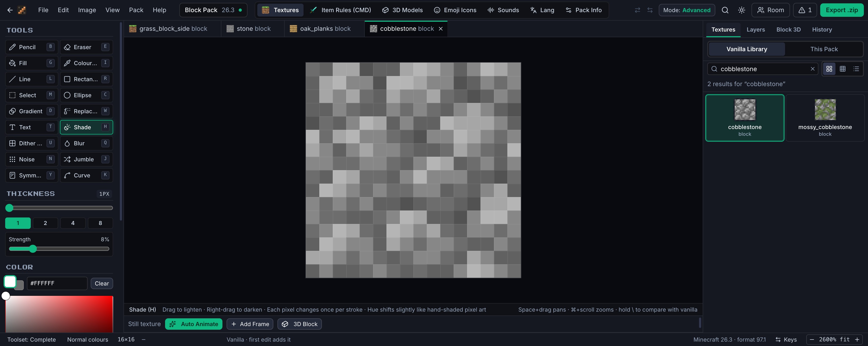Click the foreground white color swatch

[x=10, y=282]
